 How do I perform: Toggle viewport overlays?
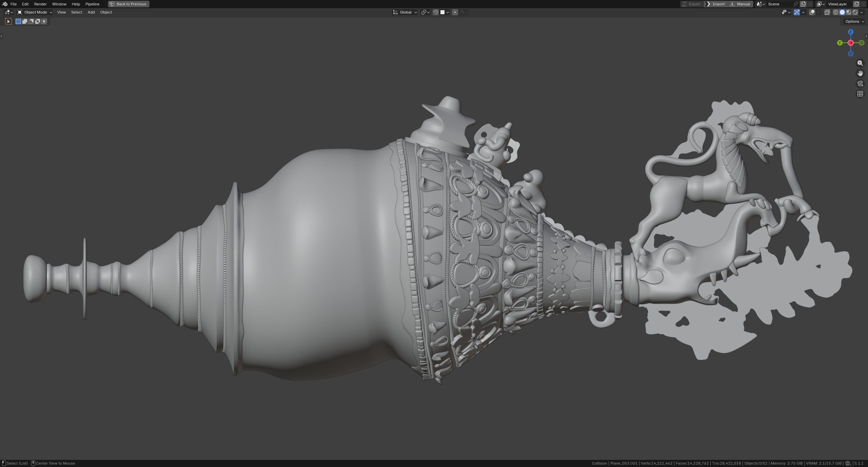pos(812,12)
